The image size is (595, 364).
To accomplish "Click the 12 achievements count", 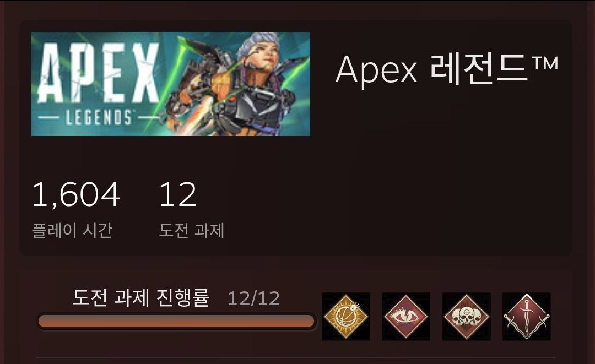I will click(177, 194).
